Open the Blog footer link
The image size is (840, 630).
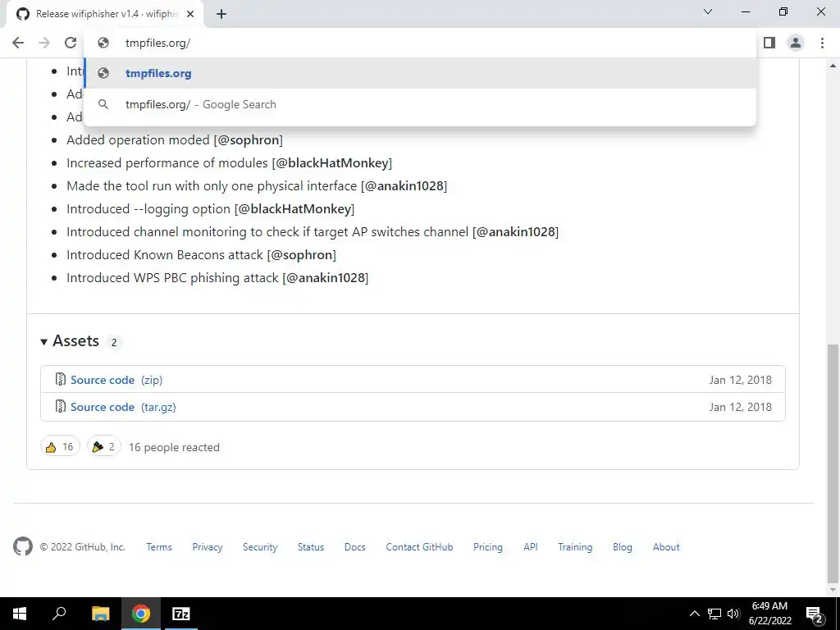(623, 547)
